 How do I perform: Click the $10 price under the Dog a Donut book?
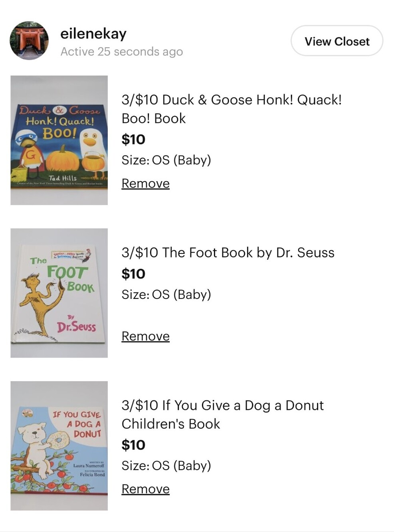(133, 445)
